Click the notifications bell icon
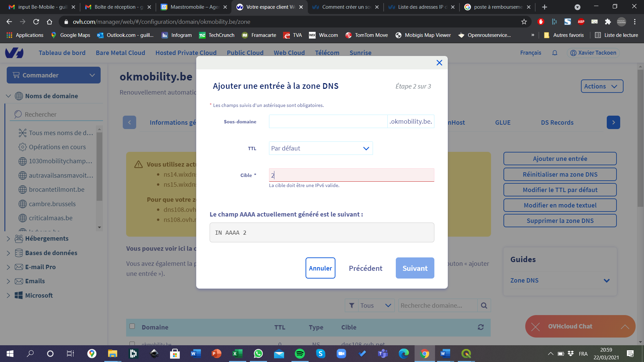 (555, 53)
